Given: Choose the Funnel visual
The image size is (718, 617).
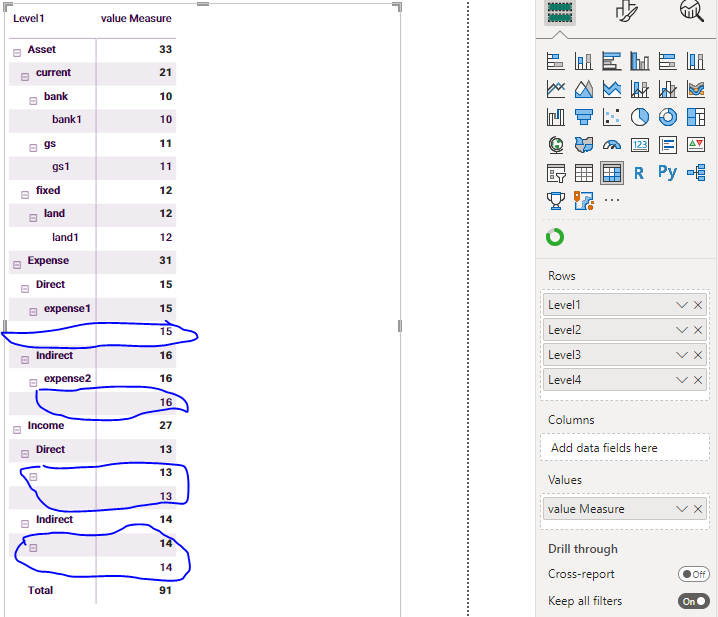Looking at the screenshot, I should pos(583,117).
